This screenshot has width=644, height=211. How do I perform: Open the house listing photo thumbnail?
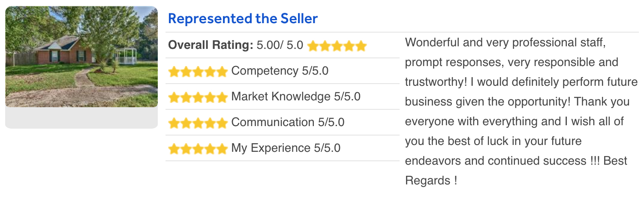click(81, 57)
